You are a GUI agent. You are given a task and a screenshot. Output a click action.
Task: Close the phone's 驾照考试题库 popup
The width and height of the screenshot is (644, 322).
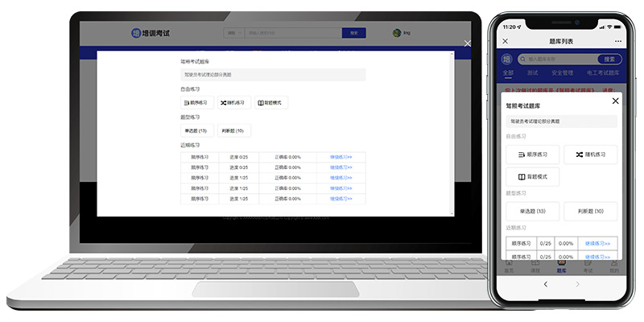616,101
